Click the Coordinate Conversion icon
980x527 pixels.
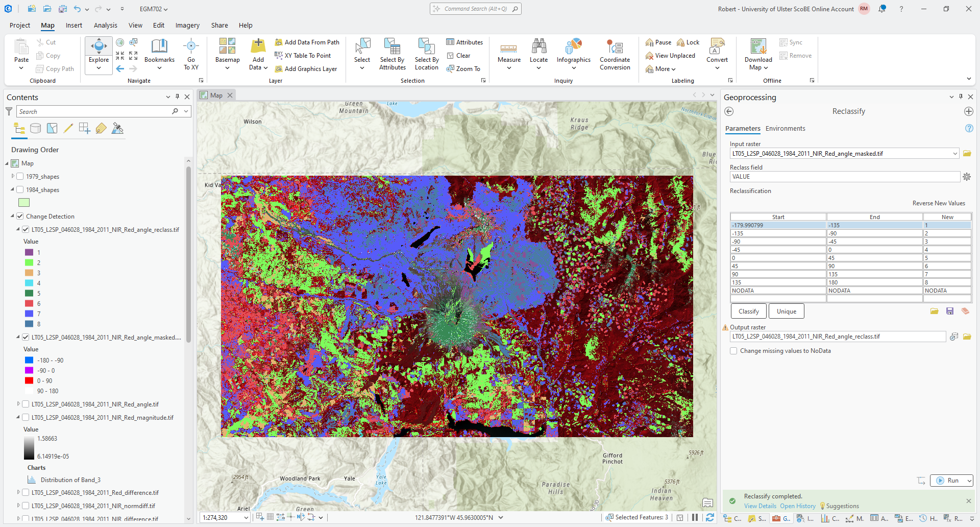click(x=615, y=47)
